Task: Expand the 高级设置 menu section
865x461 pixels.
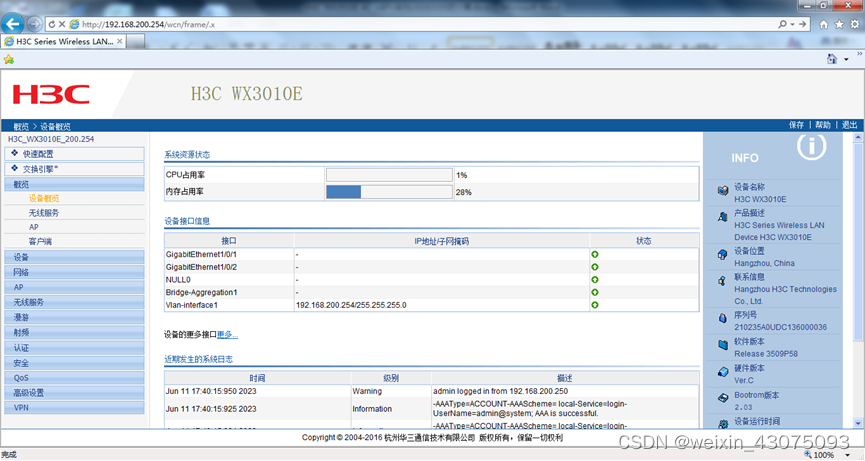Action: (x=74, y=393)
